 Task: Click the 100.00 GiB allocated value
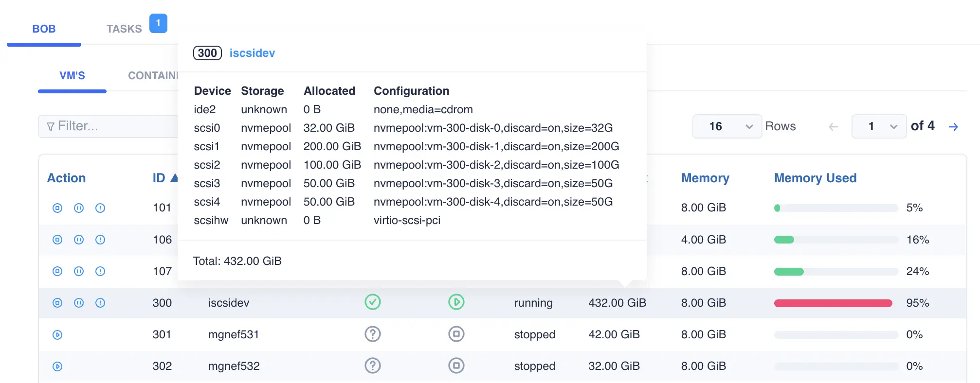(x=332, y=165)
